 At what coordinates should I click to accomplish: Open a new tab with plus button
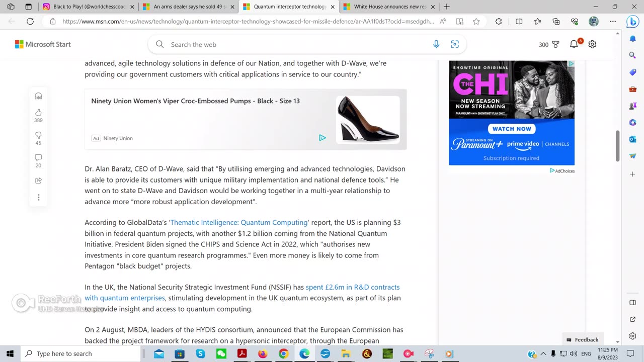pos(447,7)
